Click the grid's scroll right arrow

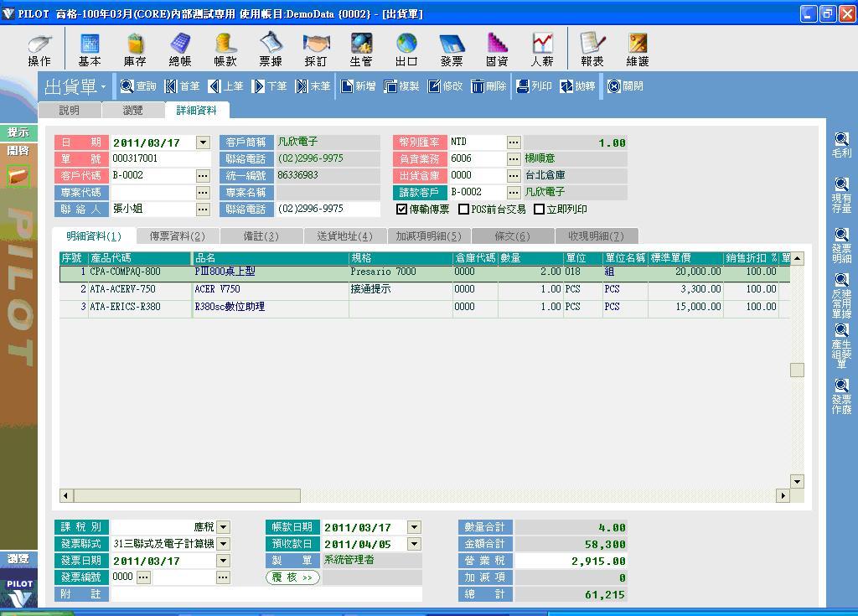(783, 495)
